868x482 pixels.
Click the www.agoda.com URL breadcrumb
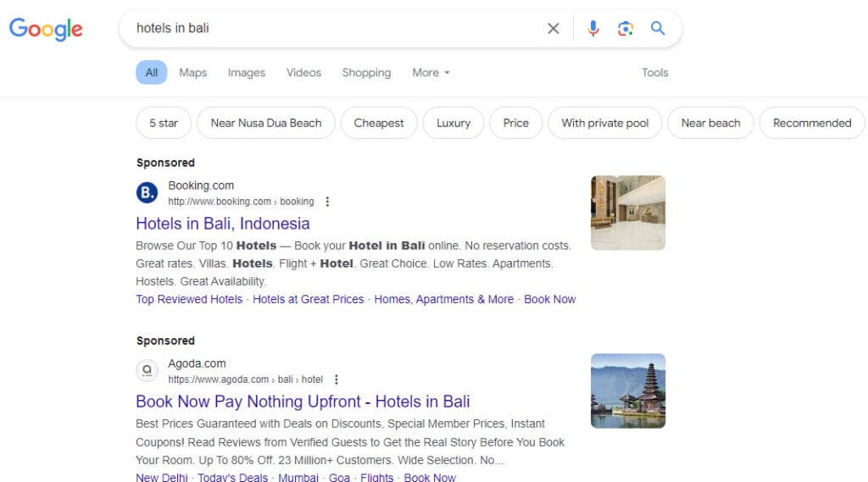point(245,380)
